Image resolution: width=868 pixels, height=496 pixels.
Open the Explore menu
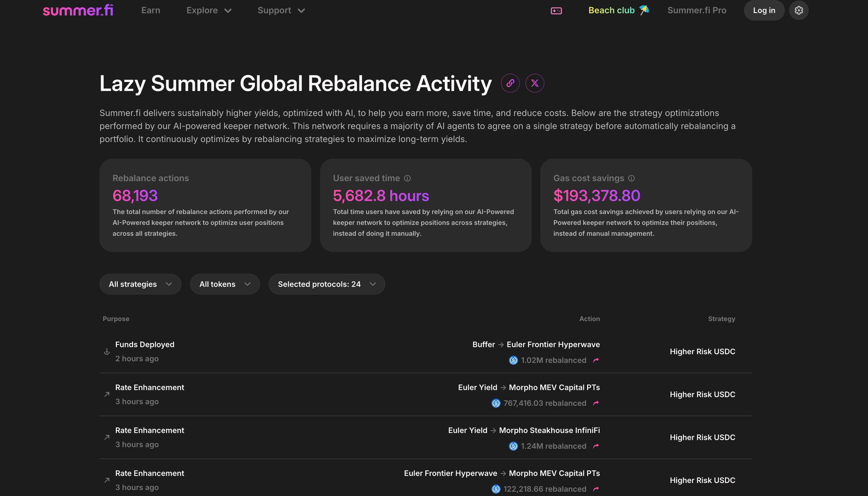coord(209,10)
